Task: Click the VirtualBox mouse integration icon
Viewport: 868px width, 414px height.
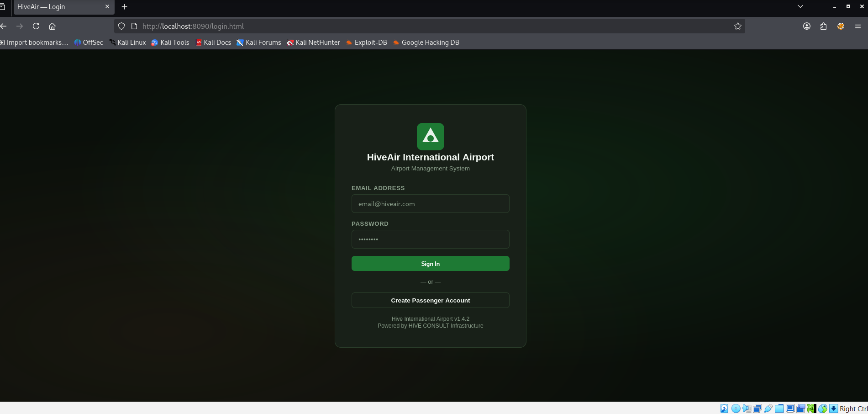Action: tap(823, 409)
